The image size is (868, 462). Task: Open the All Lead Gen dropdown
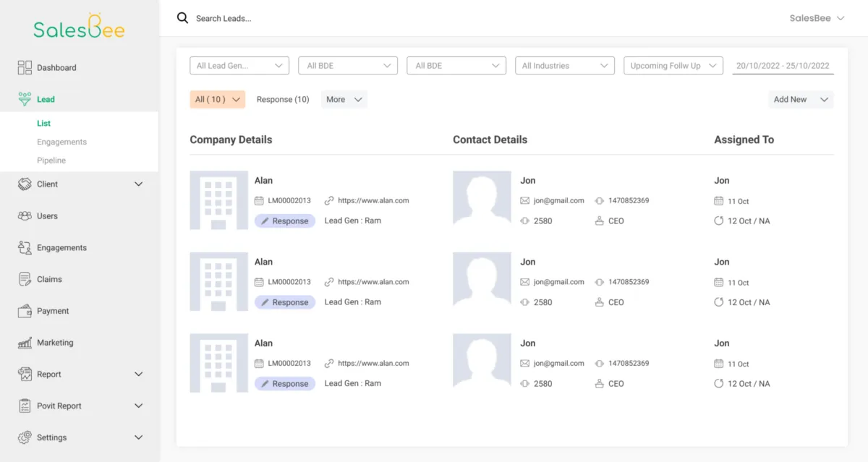click(x=239, y=66)
